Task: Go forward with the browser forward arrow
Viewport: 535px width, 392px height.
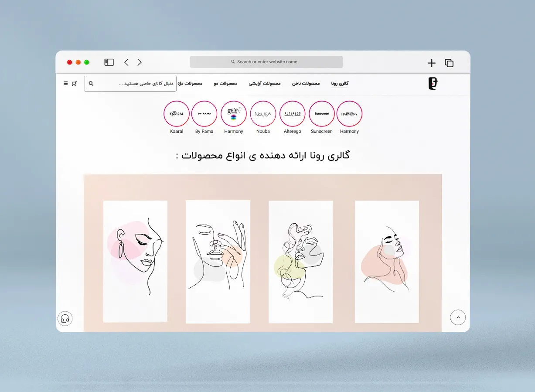Action: (140, 62)
